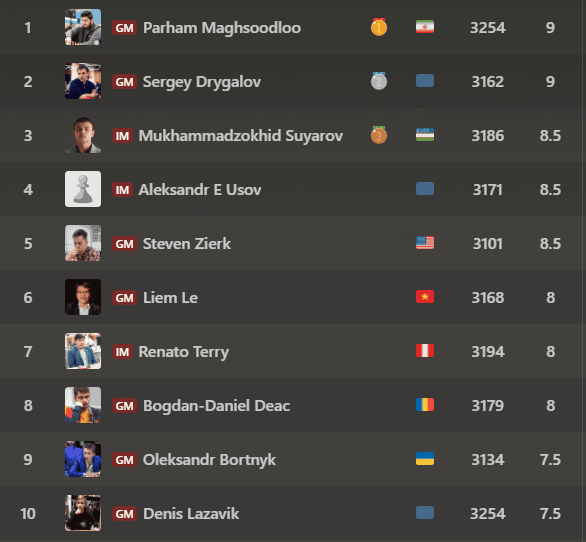586x542 pixels.
Task: Click the Ukraine flag beside Oleksandr Bortnyk
Action: tap(425, 459)
